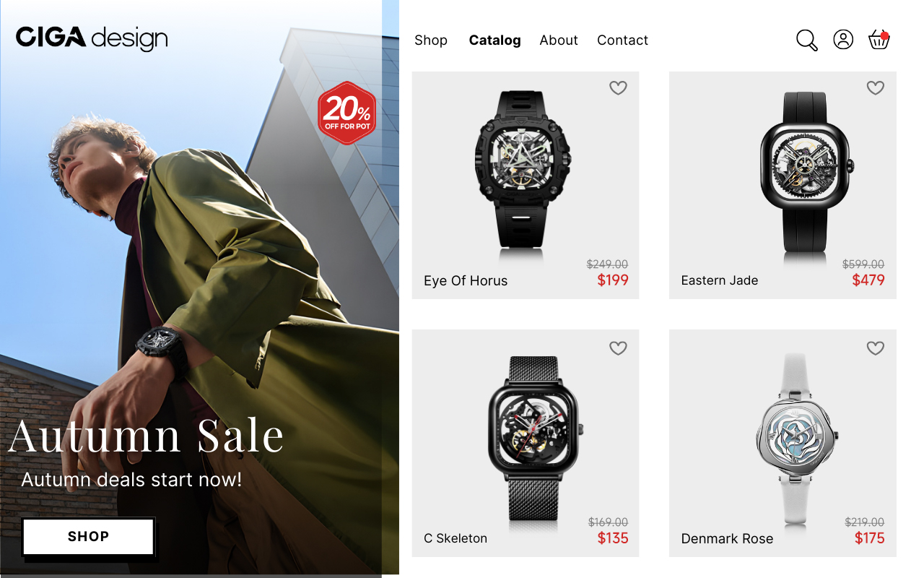
Task: Open the Contact menu item
Action: pos(622,40)
